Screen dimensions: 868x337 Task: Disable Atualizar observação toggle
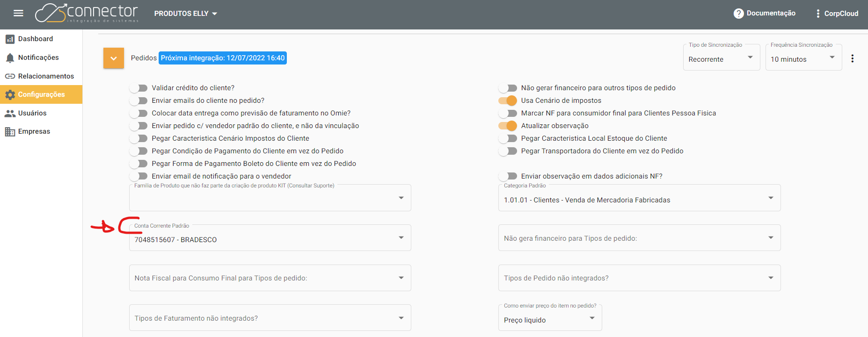click(x=508, y=126)
